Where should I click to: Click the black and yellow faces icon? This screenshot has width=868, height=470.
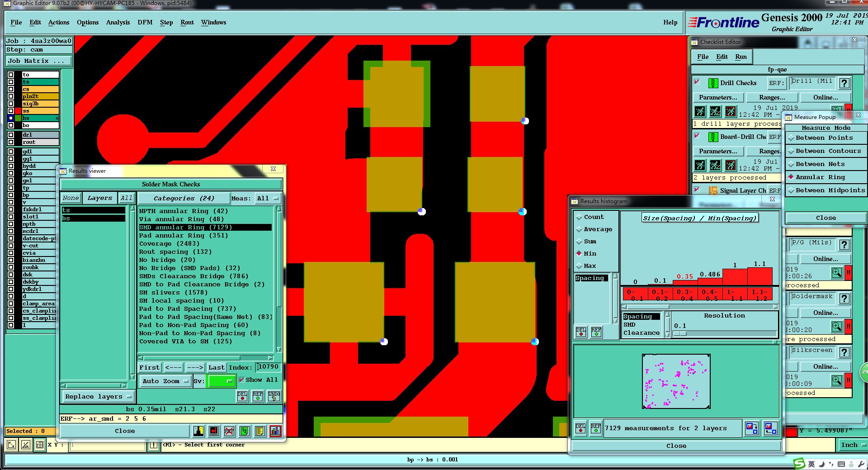[x=198, y=431]
